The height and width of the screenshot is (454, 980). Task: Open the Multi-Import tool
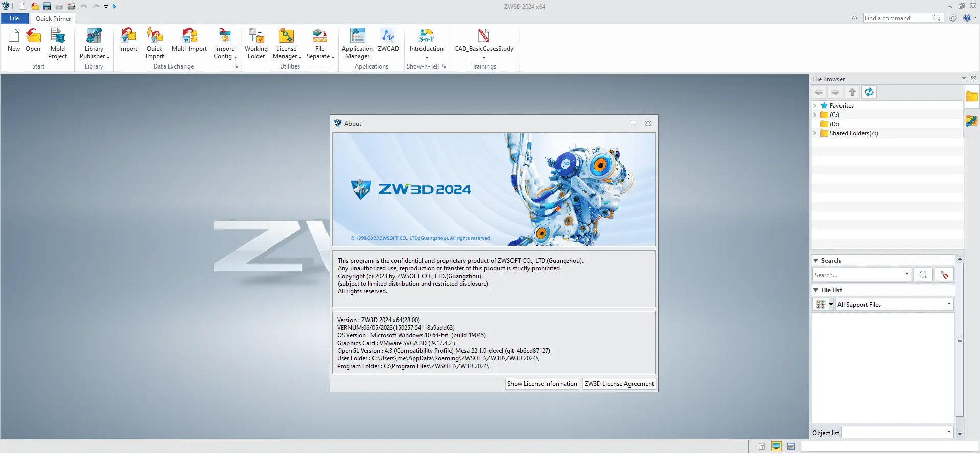click(x=189, y=40)
